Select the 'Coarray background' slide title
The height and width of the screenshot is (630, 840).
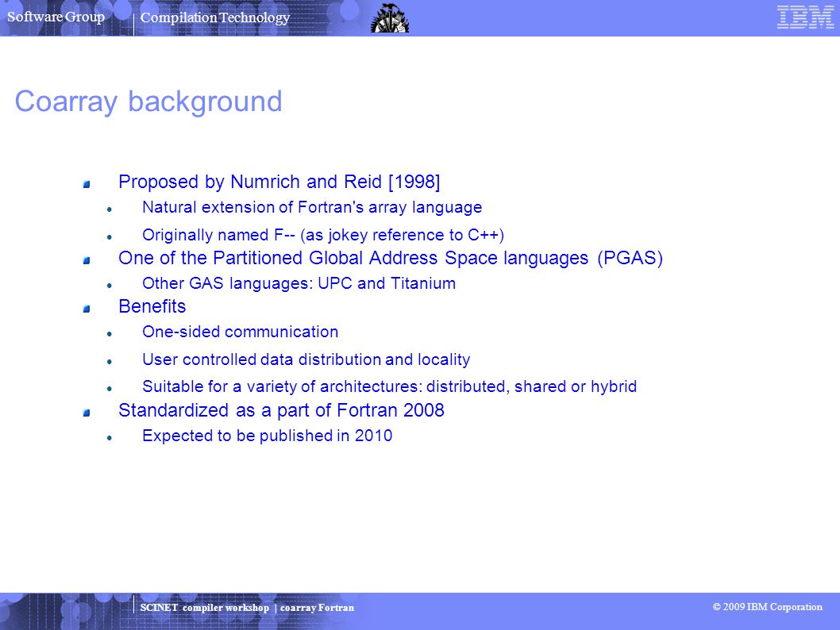click(148, 102)
